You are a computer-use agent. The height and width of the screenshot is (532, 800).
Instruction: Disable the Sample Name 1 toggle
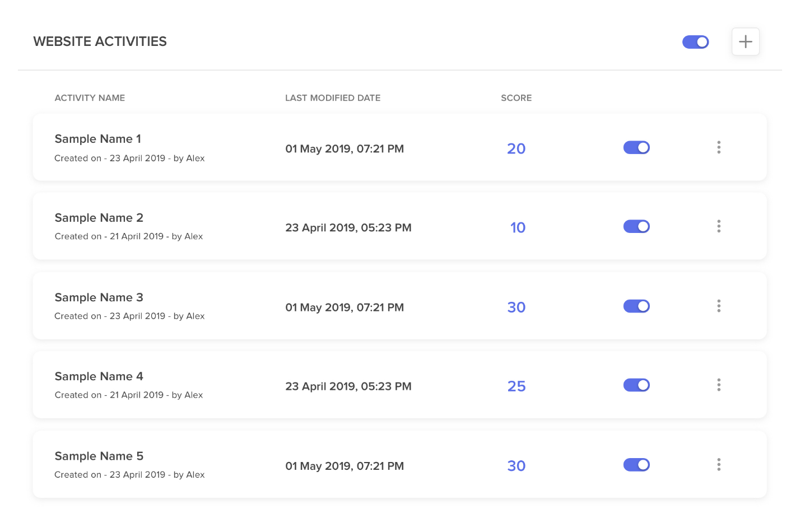(x=636, y=147)
